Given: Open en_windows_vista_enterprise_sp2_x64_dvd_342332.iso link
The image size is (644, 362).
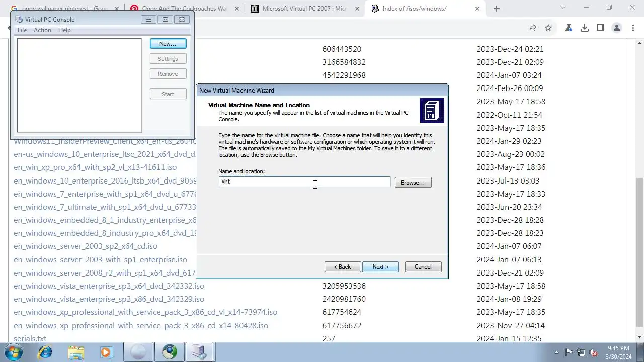Looking at the screenshot, I should (x=109, y=286).
